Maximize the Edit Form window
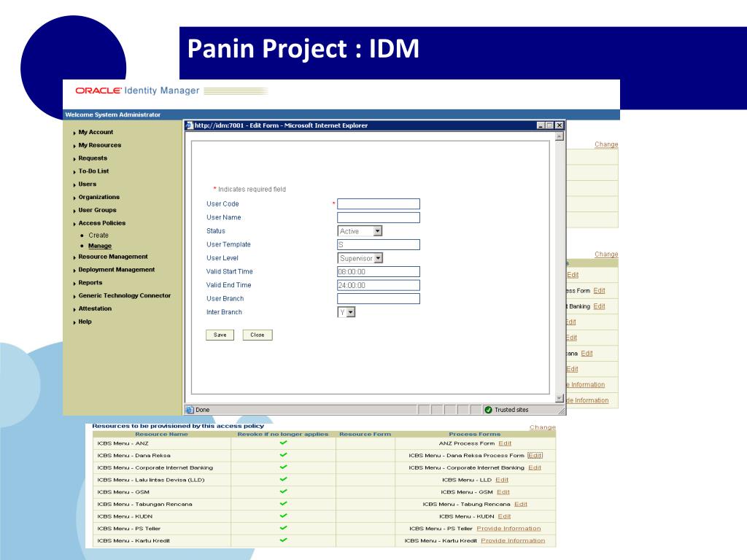The image size is (747, 560). point(550,125)
